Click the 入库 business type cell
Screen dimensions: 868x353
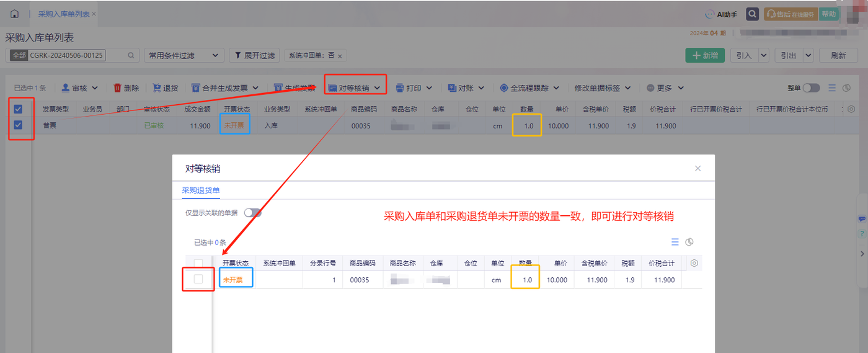[x=272, y=125]
